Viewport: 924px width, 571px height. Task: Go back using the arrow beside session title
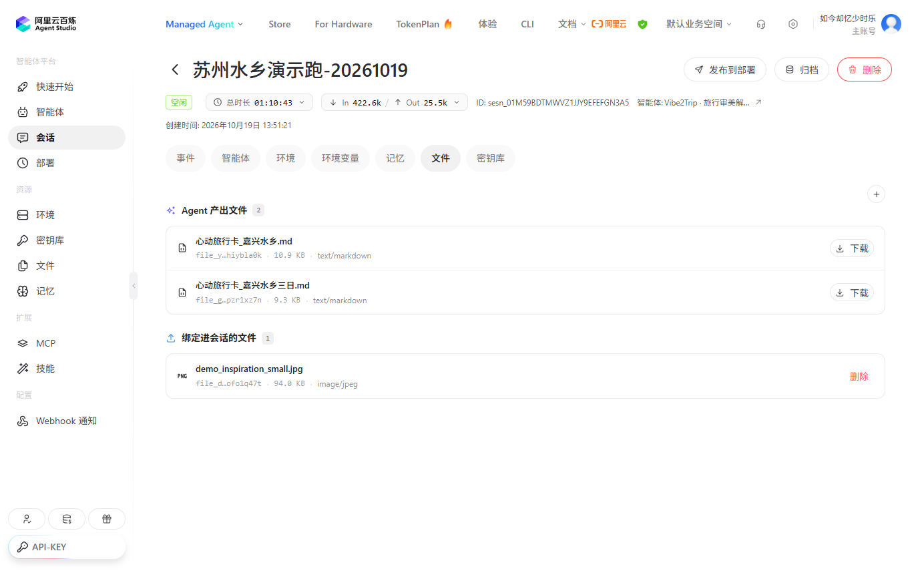175,69
